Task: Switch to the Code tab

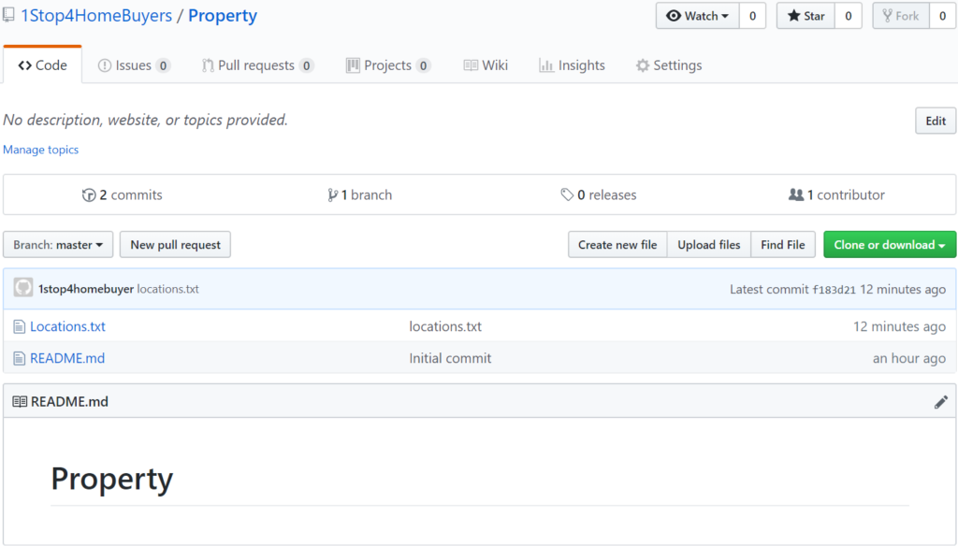Action: coord(42,65)
